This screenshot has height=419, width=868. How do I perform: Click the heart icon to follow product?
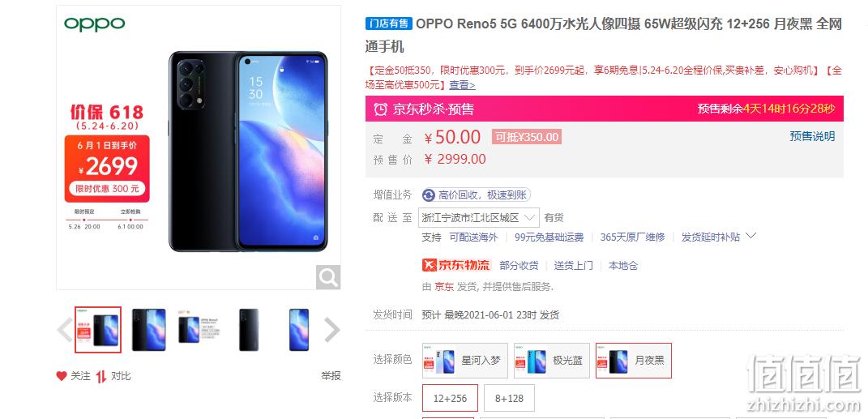click(x=62, y=376)
